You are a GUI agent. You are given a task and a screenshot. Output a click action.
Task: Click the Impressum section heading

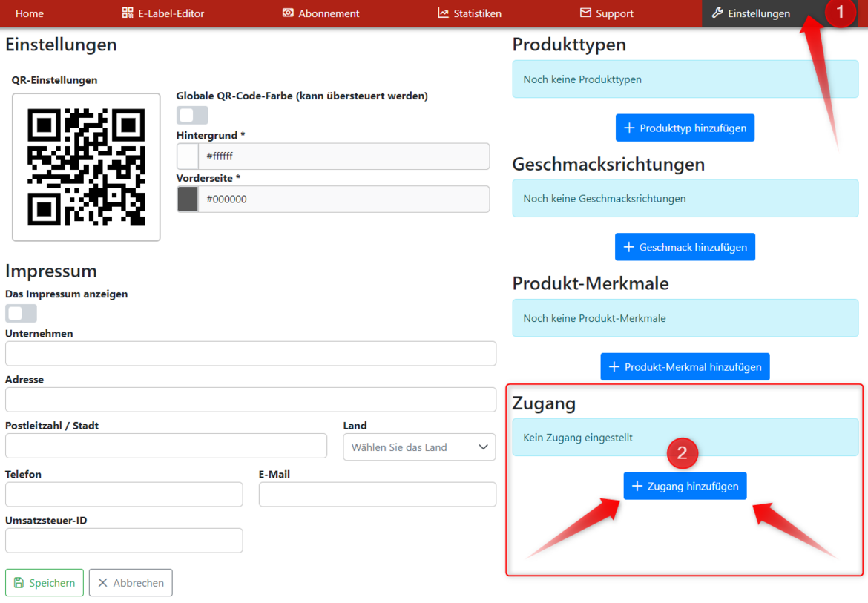coord(51,271)
